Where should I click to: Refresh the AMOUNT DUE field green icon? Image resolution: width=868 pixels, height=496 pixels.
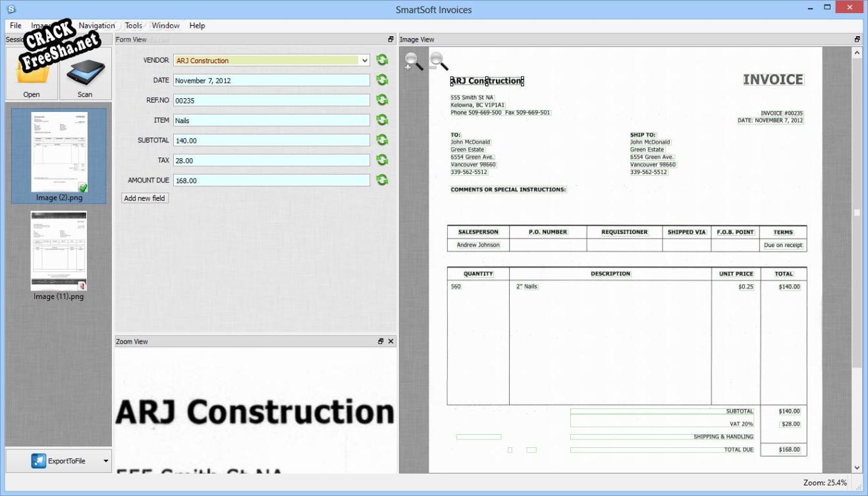(x=382, y=180)
